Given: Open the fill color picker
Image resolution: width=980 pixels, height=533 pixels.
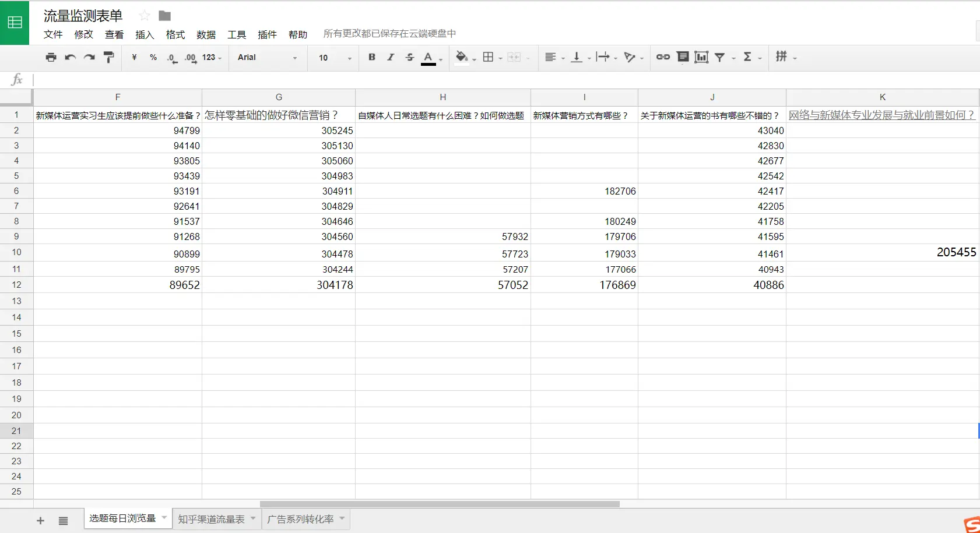Looking at the screenshot, I should (462, 57).
